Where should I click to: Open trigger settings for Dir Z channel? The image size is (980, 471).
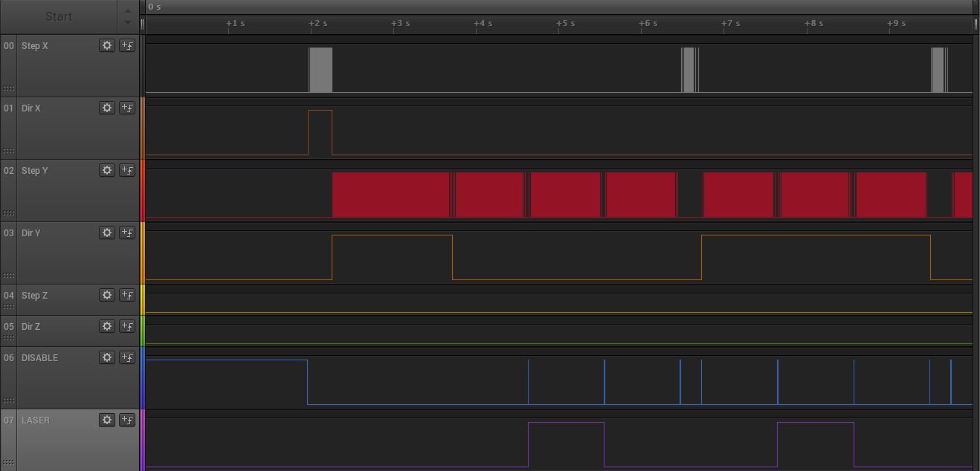click(127, 326)
